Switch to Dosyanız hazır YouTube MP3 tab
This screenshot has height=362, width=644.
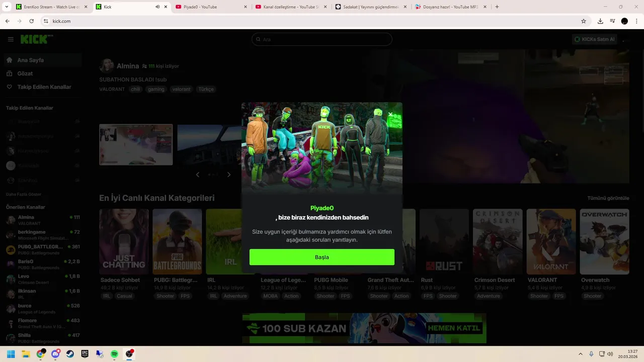pos(450,7)
